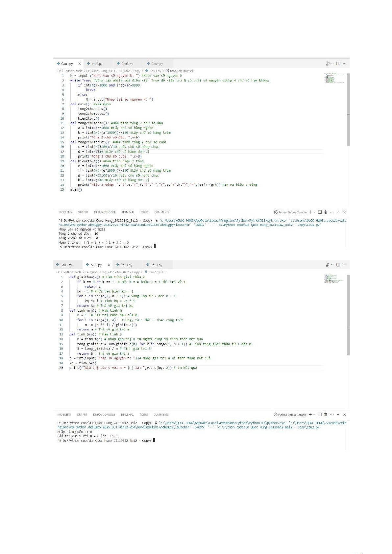Viewport: 392px width, 554px height.
Task: Open PORTS tab below Cau1.py code
Action: 144,212
